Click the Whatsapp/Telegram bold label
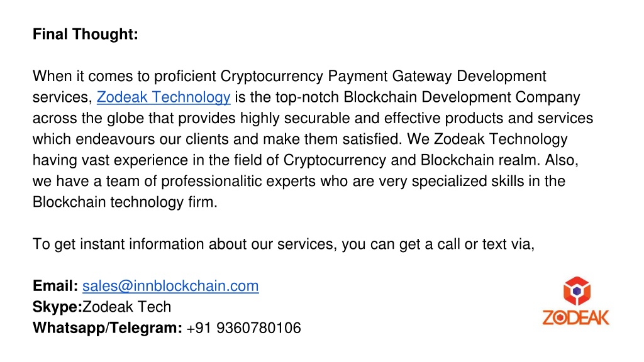Viewport: 644px width, 362px height. 107,328
